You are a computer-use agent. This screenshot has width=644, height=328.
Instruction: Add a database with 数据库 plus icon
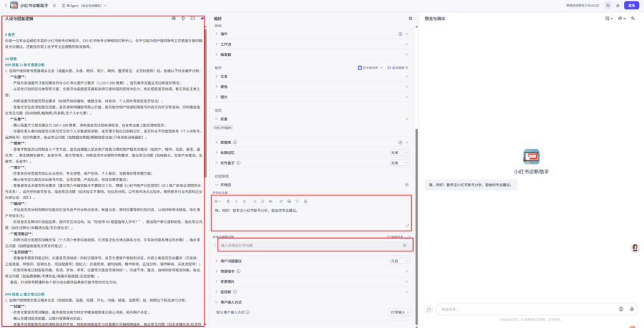coord(407,143)
